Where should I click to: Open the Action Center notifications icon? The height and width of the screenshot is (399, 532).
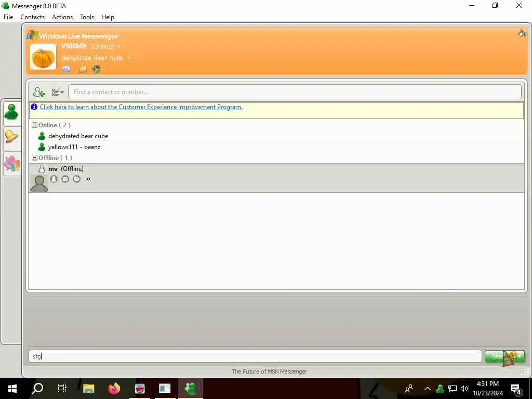[x=516, y=389]
